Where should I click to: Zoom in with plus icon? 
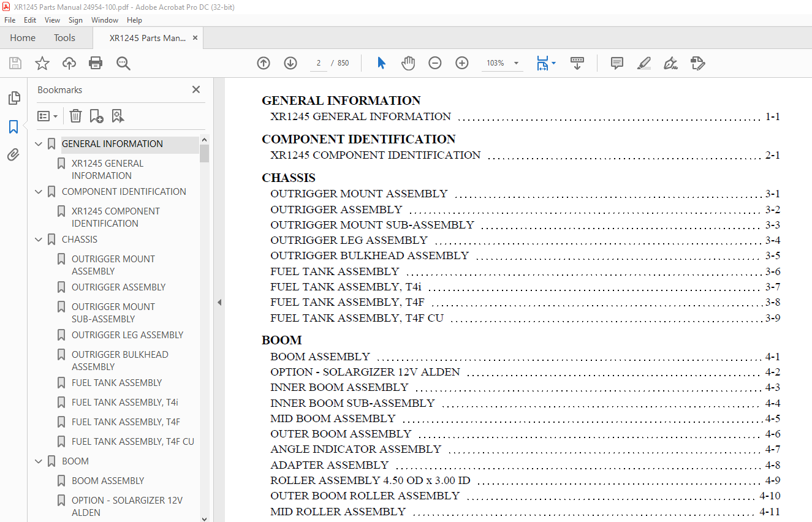click(x=462, y=63)
